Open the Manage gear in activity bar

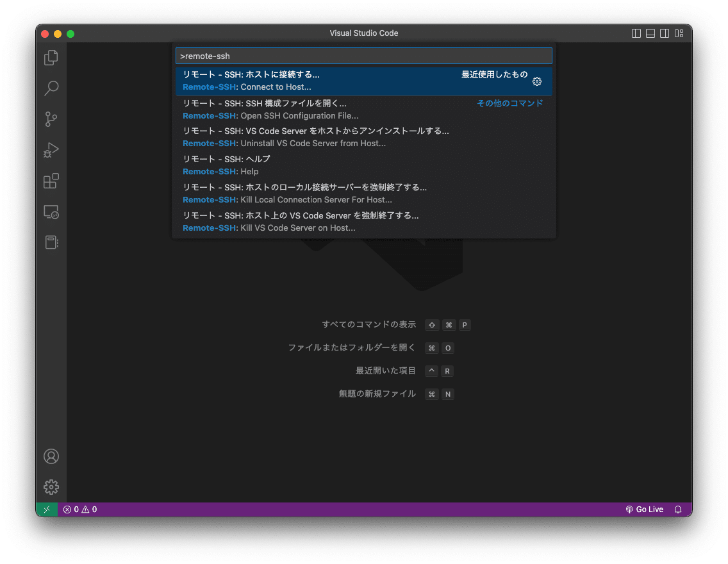[51, 487]
